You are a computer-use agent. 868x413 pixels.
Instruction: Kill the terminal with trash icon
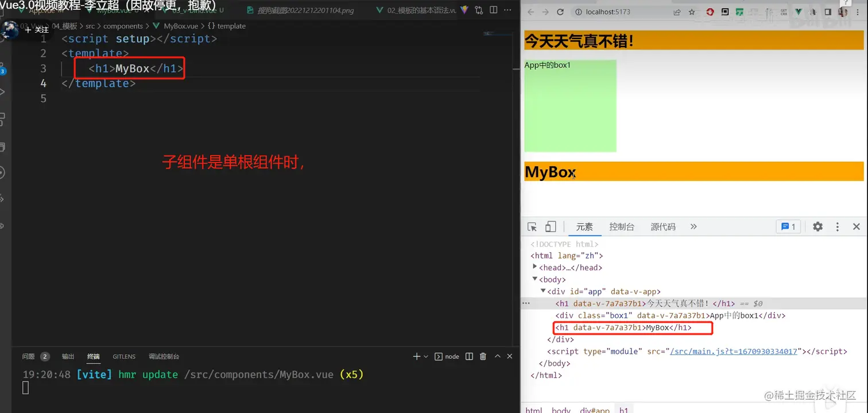[x=483, y=357]
